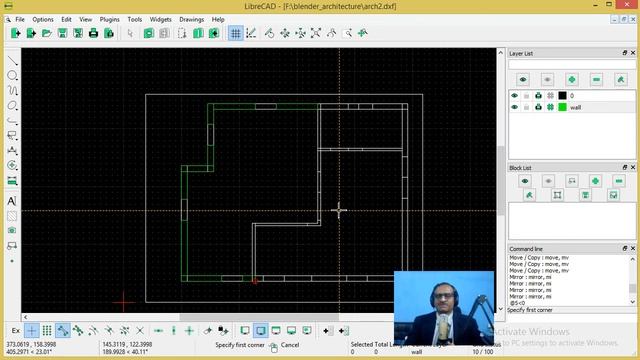Viewport: 640px width, 360px height.
Task: Hide all layers in Layer List
Action: click(x=547, y=80)
